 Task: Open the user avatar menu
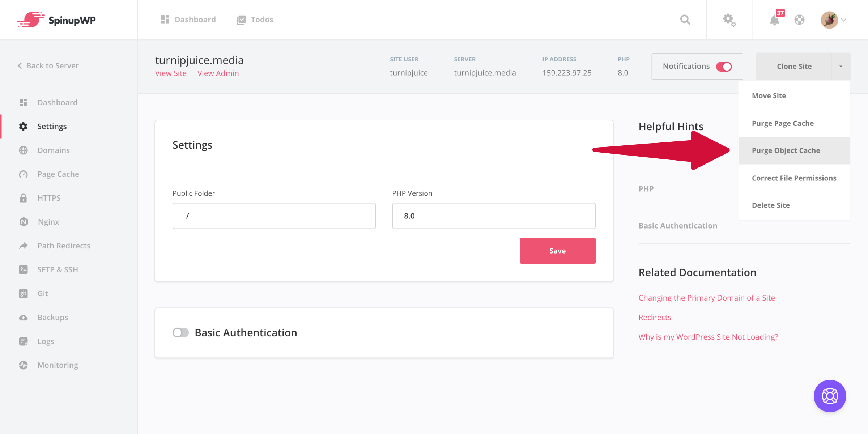(829, 20)
